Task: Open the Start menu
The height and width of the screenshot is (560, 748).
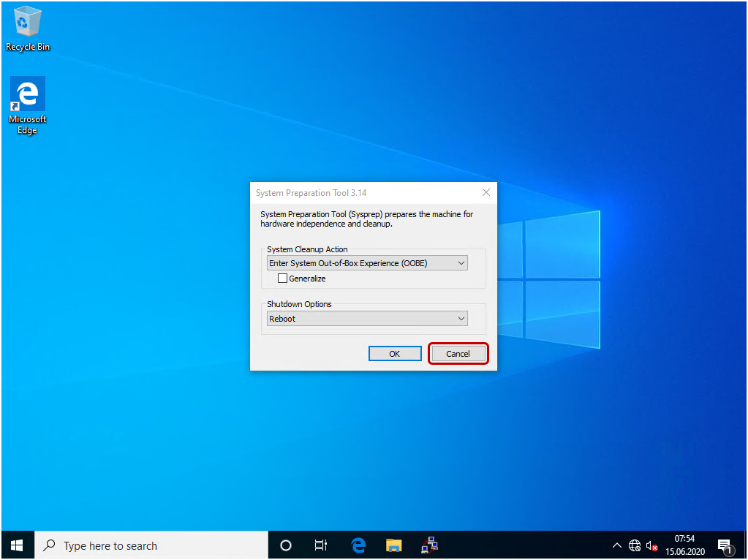Action: tap(16, 545)
